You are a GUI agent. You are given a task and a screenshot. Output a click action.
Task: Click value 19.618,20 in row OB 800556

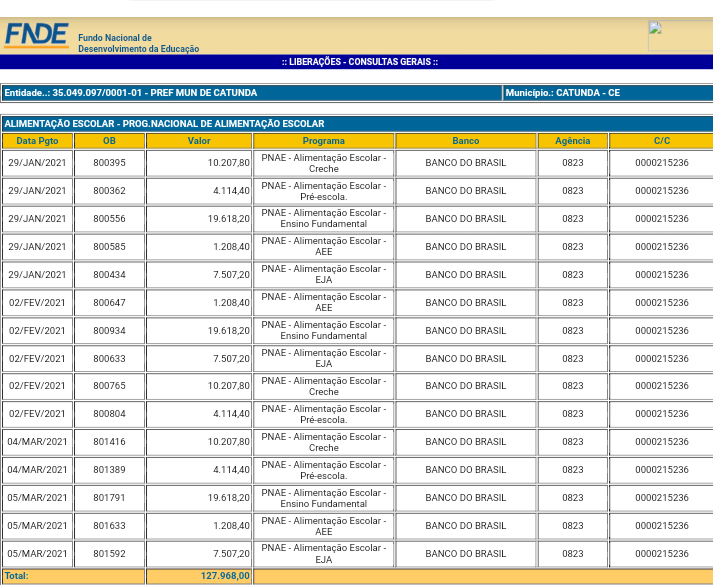(229, 219)
